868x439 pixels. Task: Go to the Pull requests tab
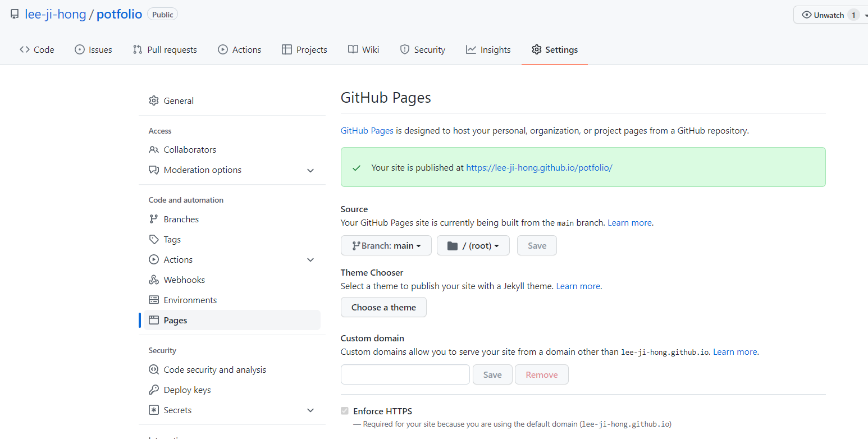pyautogui.click(x=165, y=49)
